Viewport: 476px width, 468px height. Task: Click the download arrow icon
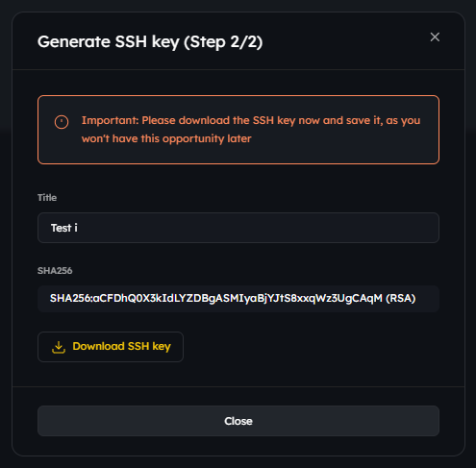[59, 347]
